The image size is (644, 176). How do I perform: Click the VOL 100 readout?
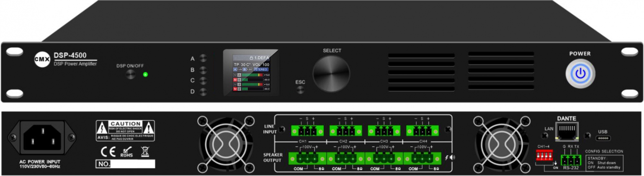point(261,65)
